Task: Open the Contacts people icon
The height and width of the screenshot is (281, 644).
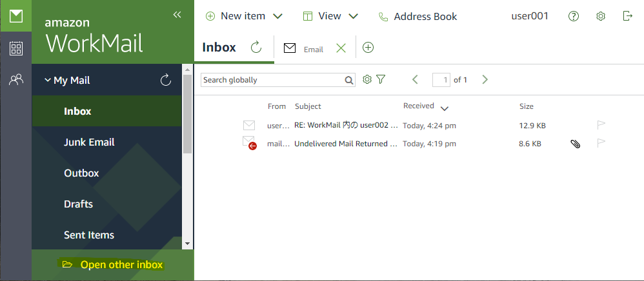Action: click(16, 79)
